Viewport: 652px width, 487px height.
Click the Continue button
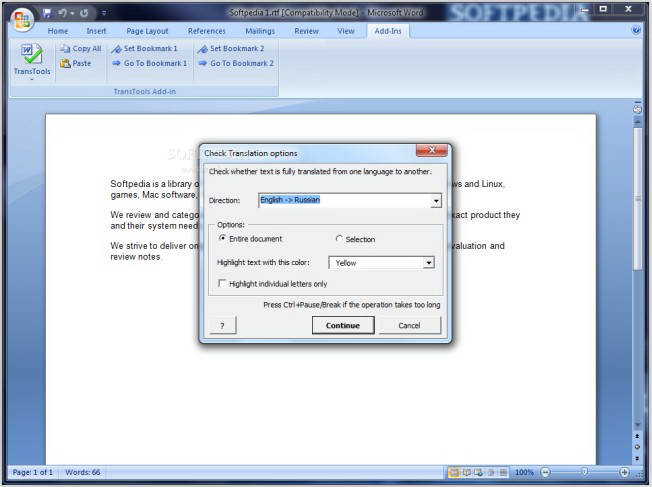coord(343,325)
